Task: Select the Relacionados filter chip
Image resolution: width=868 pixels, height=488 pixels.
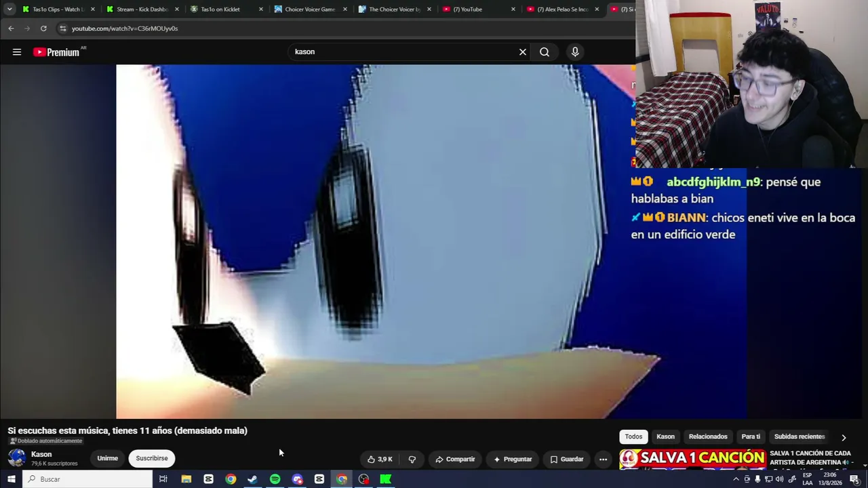Action: pyautogui.click(x=708, y=437)
